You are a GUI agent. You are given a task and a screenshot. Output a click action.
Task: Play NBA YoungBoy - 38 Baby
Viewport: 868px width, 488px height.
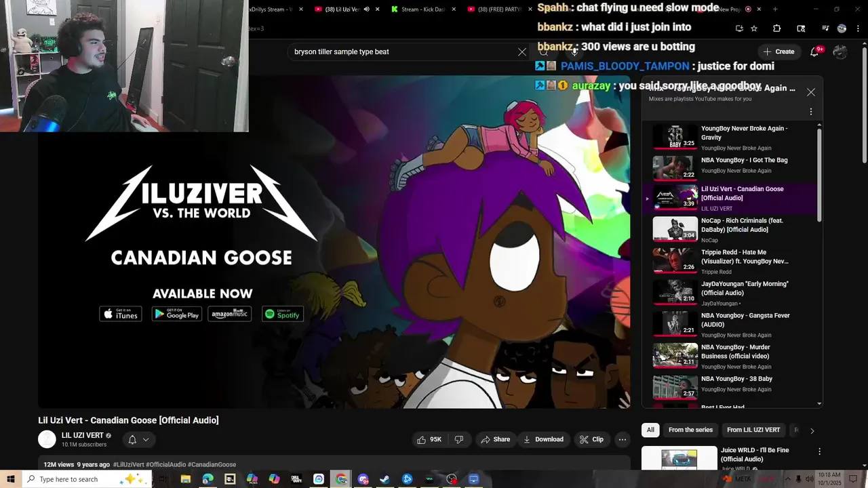click(732, 387)
